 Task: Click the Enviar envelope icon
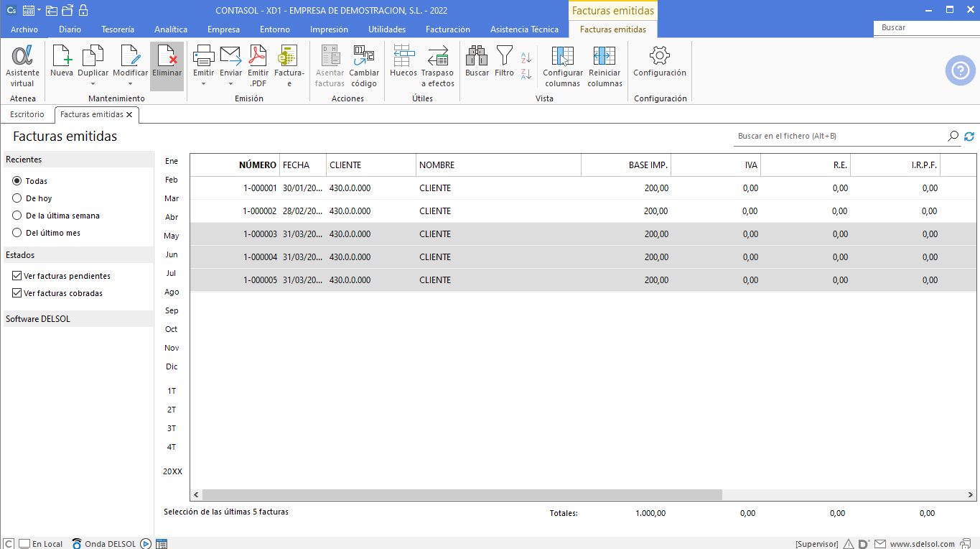[230, 56]
